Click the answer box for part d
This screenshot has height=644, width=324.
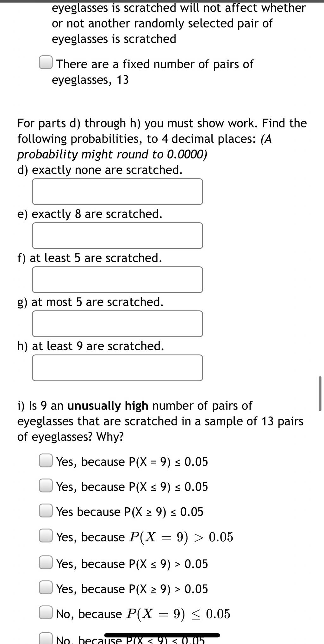[x=117, y=192]
